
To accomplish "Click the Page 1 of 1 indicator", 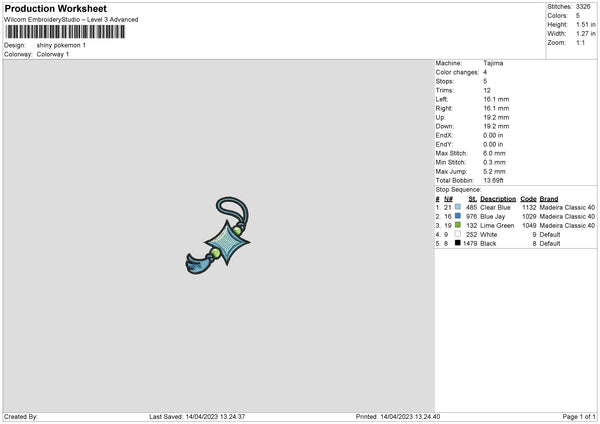I will (579, 417).
